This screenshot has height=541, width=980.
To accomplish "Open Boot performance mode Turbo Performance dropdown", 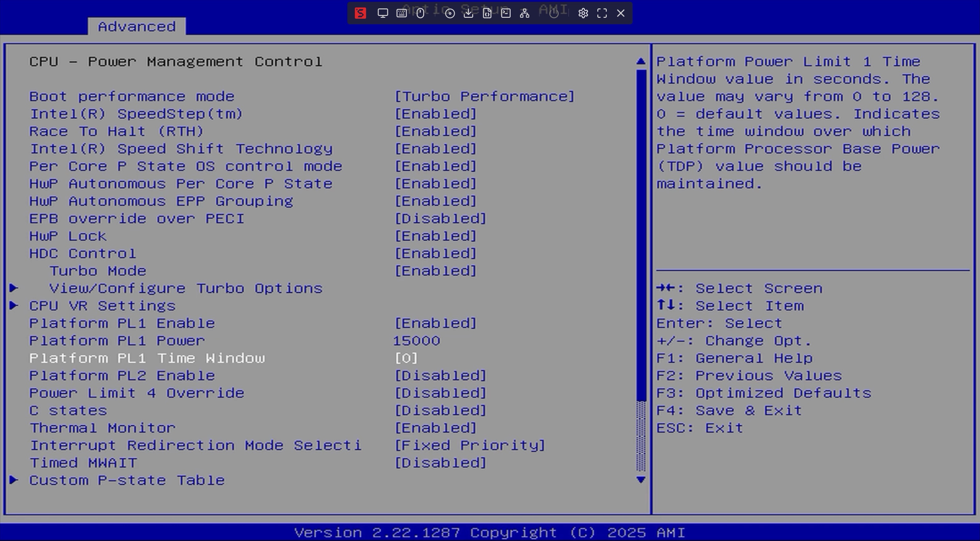I will tap(484, 97).
